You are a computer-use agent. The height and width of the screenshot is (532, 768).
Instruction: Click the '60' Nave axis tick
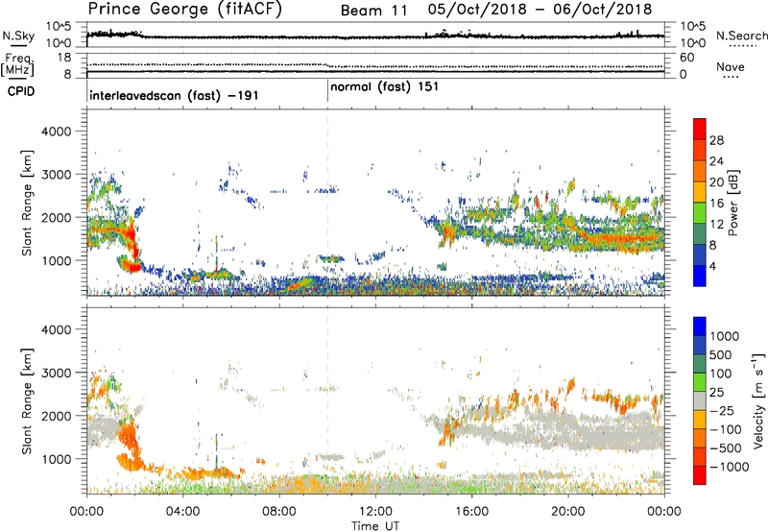click(687, 58)
